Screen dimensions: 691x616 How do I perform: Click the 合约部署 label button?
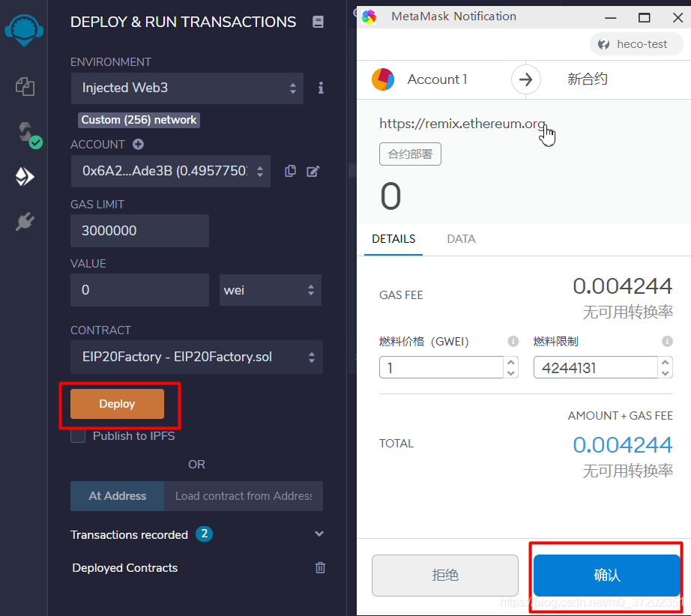click(x=410, y=154)
